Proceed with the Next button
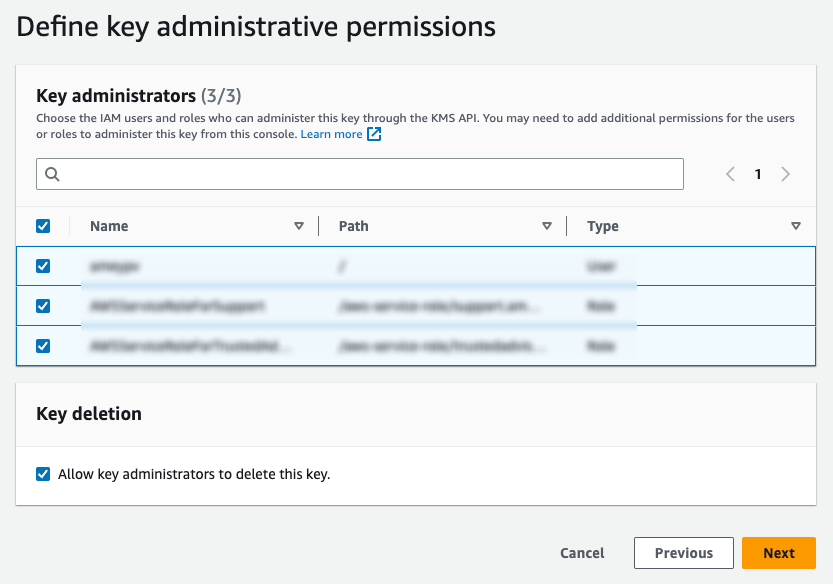The image size is (833, 584). pos(779,553)
